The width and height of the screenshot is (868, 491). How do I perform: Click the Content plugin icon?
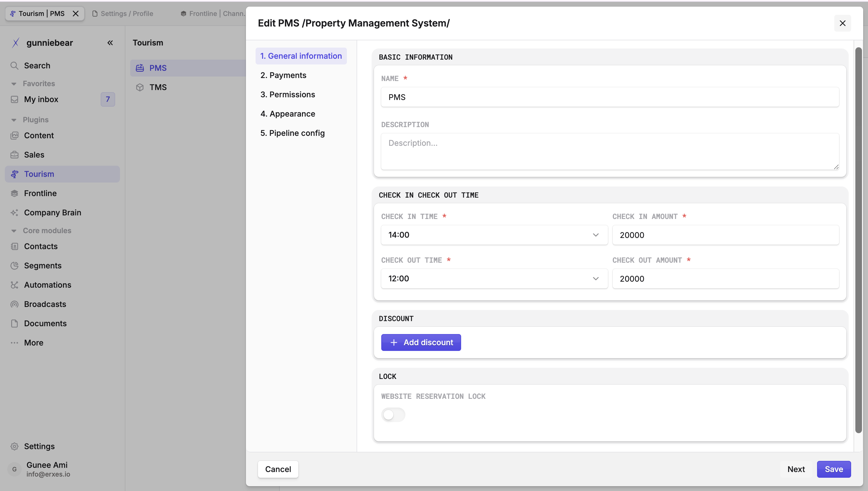click(14, 136)
